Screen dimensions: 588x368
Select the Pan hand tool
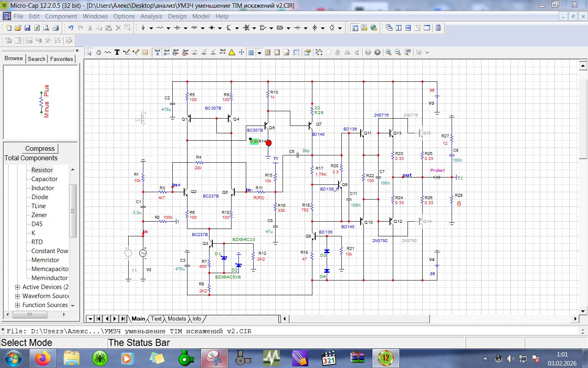(x=98, y=52)
